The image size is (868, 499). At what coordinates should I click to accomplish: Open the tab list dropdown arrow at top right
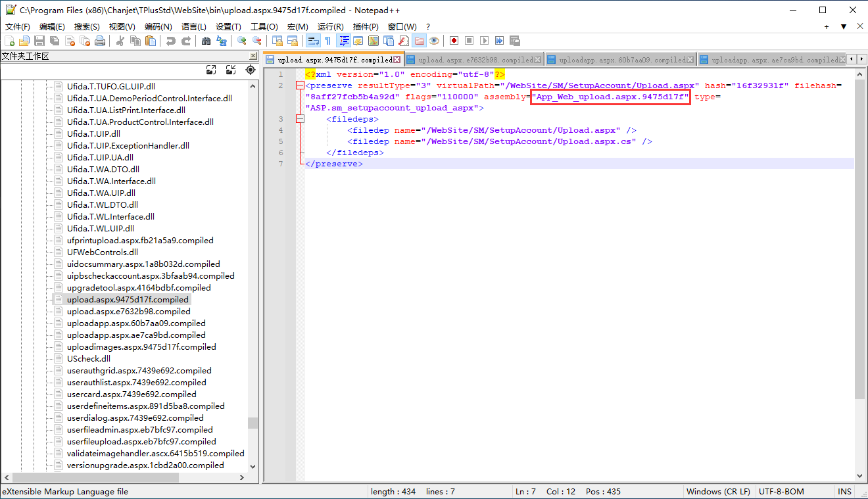(844, 26)
